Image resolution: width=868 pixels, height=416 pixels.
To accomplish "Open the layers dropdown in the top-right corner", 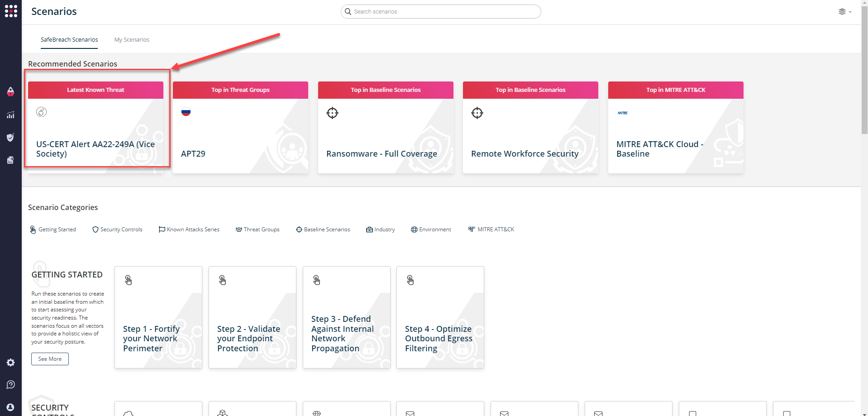I will tap(844, 11).
